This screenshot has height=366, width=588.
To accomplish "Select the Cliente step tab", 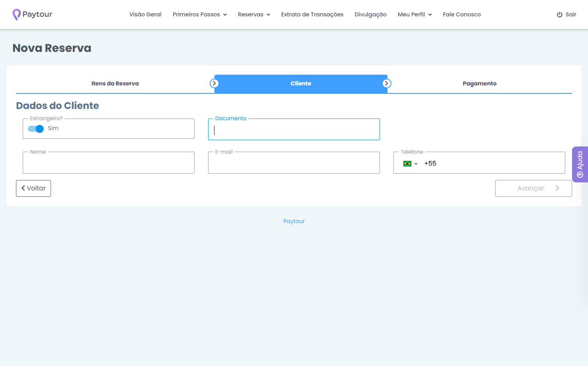I will [301, 84].
